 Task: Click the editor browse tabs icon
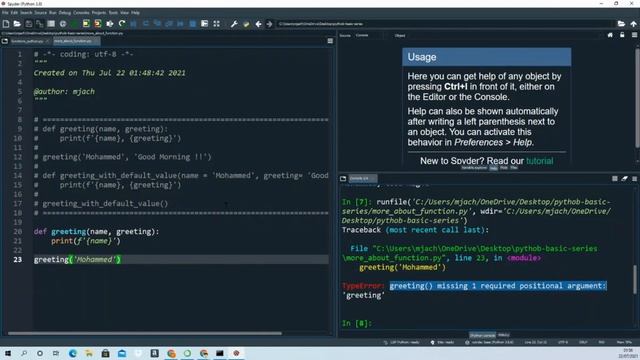point(5,41)
